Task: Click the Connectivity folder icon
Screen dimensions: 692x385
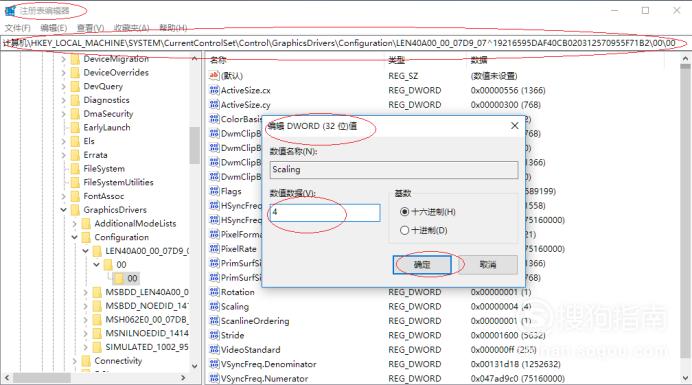Action: click(86, 361)
